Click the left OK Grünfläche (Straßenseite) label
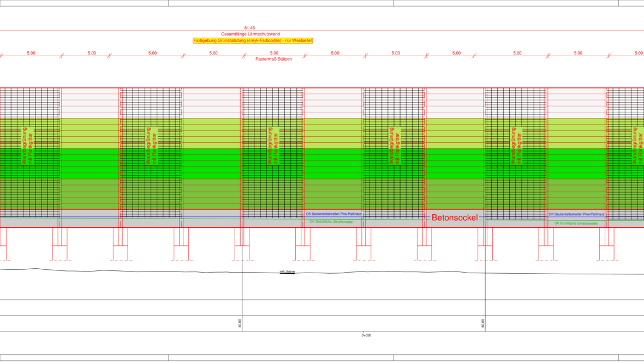This screenshot has width=644, height=362. point(331,222)
